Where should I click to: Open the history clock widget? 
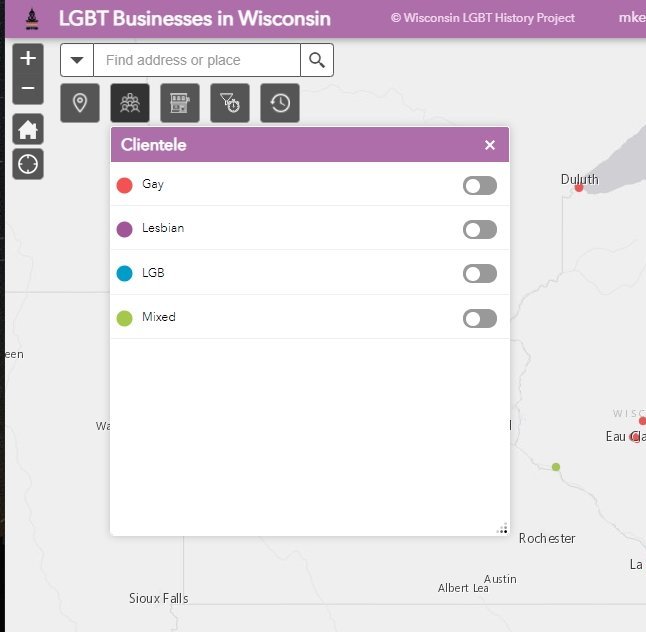(x=280, y=103)
